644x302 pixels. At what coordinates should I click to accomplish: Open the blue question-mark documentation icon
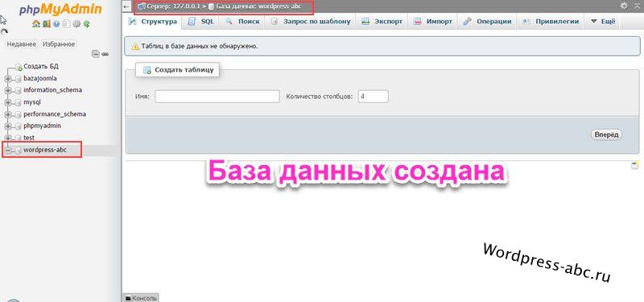pos(56,24)
